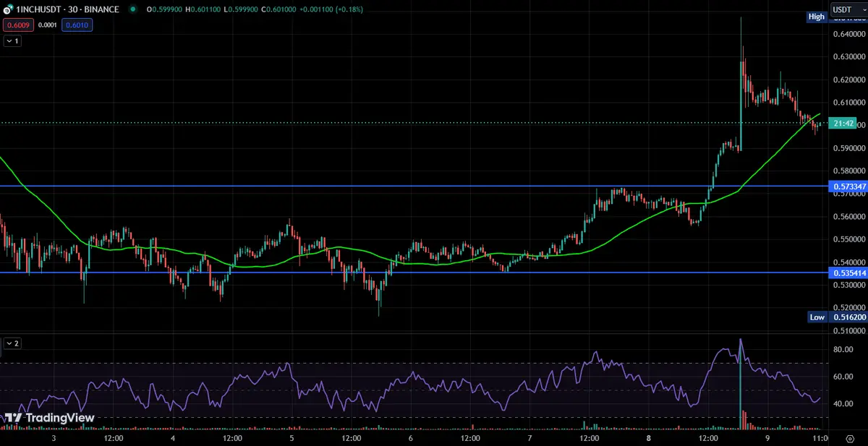Click the 0.630000 price axis label
Viewport: 868px width, 446px height.
tap(849, 56)
